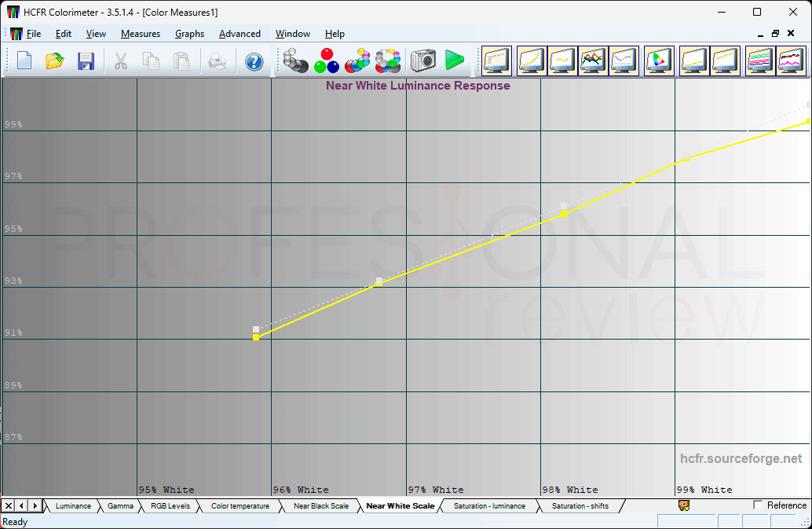
Task: Open help via the blue question mark icon
Action: pyautogui.click(x=254, y=61)
